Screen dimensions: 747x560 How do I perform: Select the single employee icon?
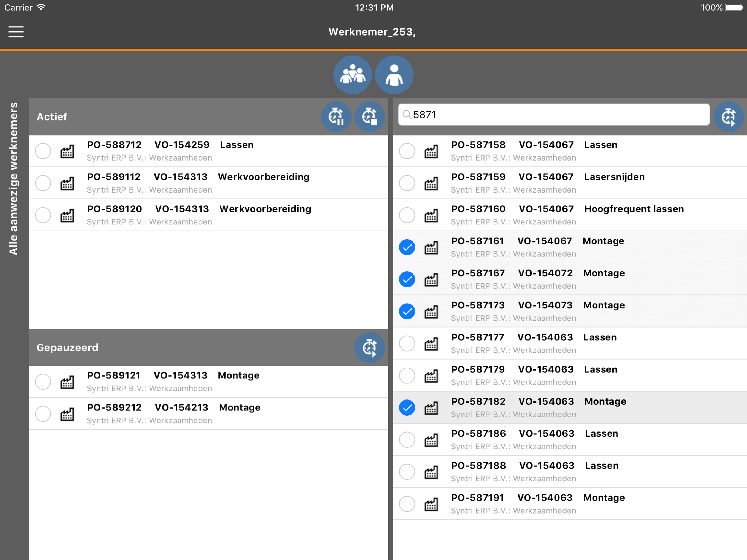[394, 75]
